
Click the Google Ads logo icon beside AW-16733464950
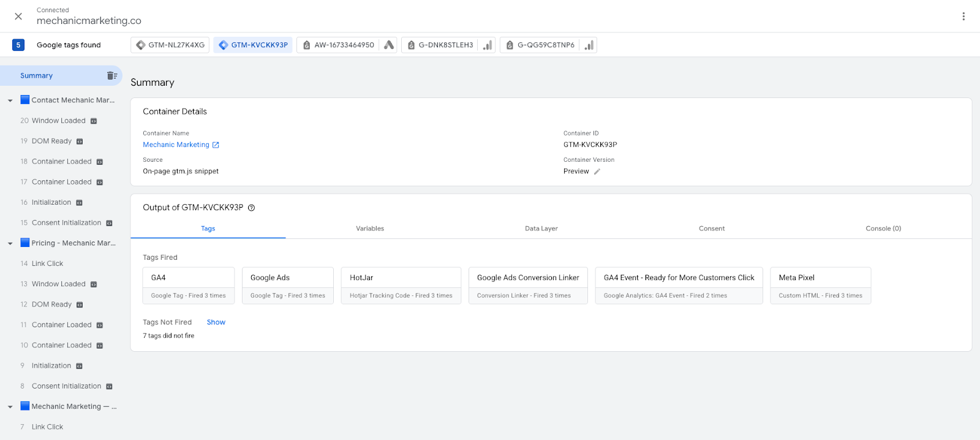388,45
